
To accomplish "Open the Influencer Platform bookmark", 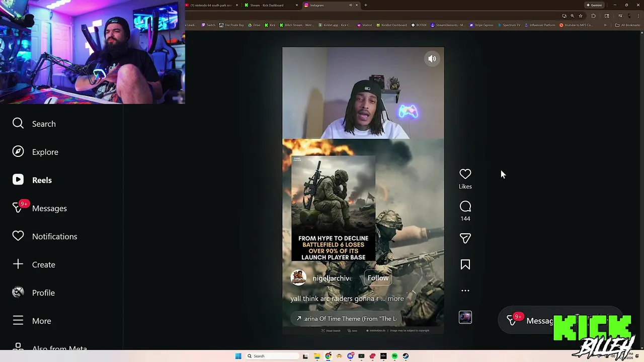I will [x=540, y=25].
